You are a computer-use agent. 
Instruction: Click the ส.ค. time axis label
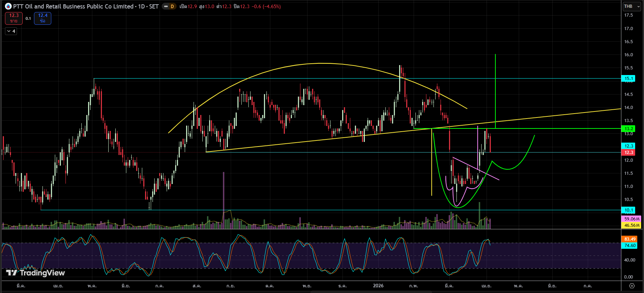(197, 286)
